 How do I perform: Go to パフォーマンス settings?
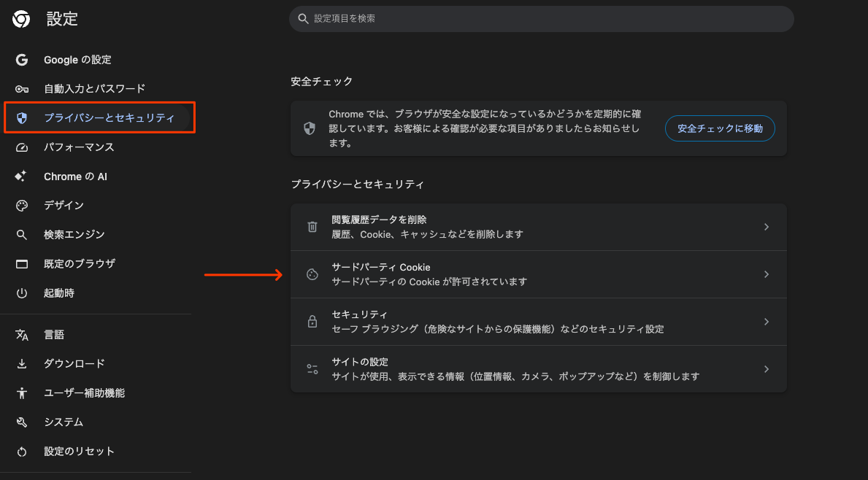tap(79, 147)
